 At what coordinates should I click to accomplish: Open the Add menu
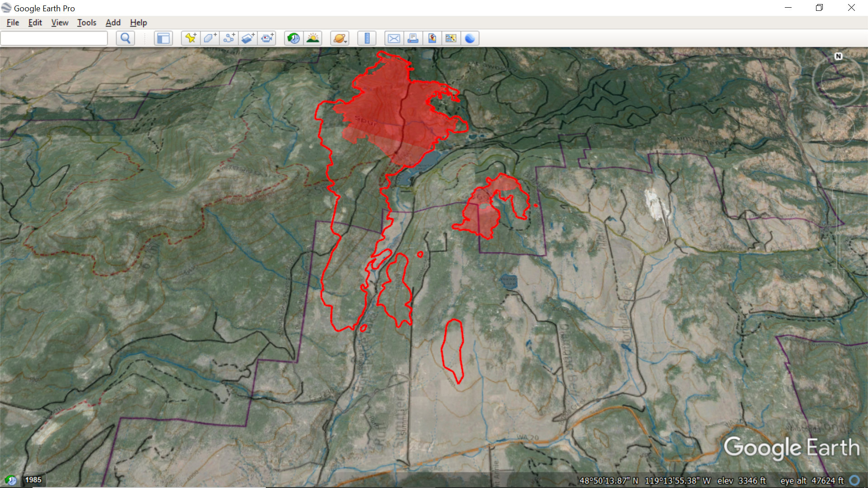113,23
